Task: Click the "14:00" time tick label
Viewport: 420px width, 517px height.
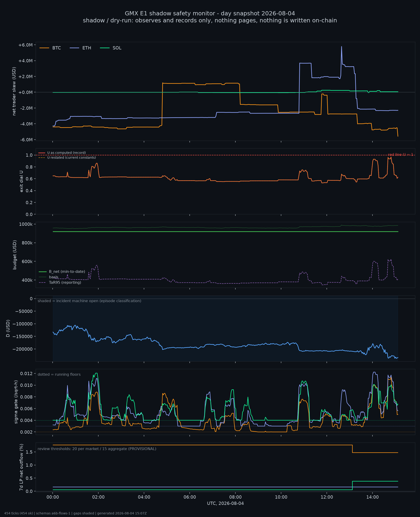Action: click(x=372, y=497)
